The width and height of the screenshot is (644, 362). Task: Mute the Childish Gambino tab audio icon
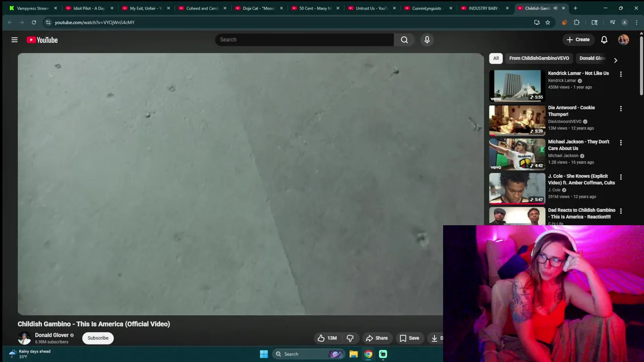pyautogui.click(x=555, y=8)
